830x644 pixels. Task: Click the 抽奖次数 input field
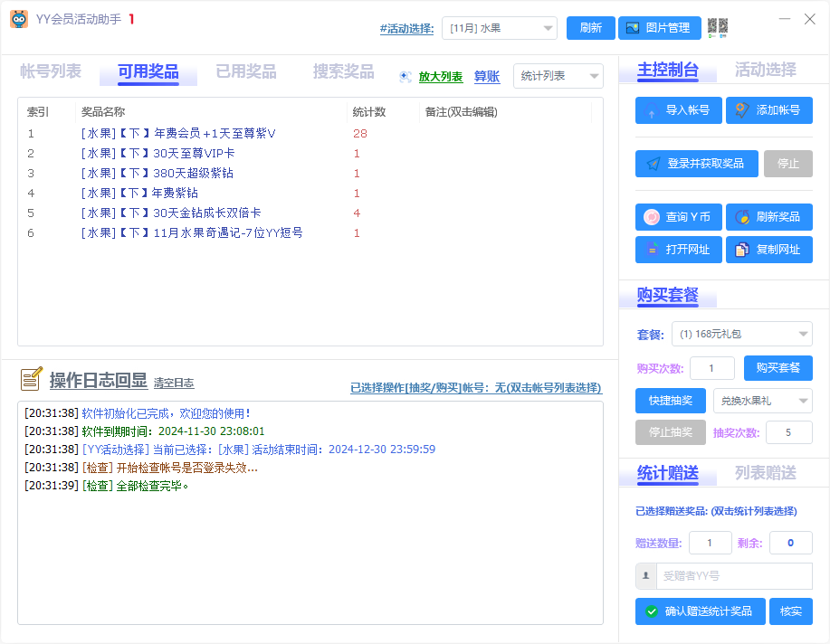[789, 432]
